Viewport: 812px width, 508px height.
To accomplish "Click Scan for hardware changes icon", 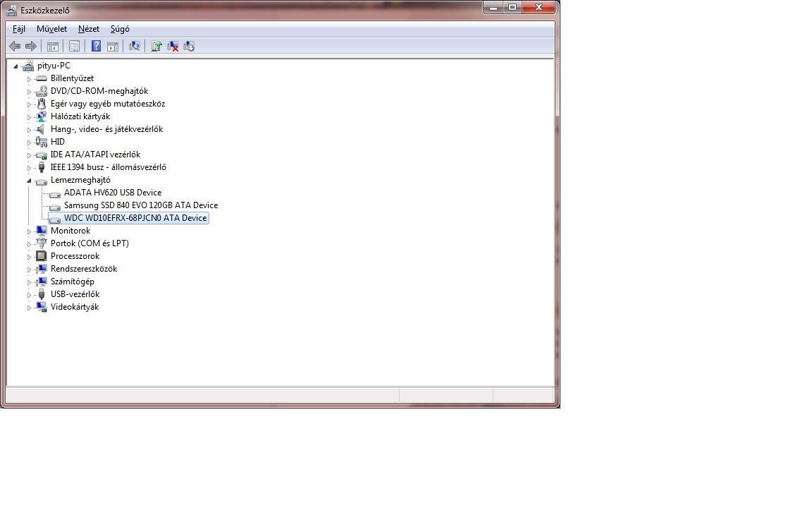I will coord(135,46).
